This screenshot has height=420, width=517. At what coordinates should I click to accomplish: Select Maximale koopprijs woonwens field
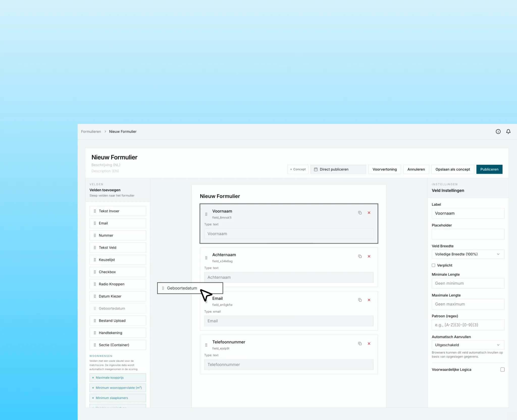coord(118,378)
